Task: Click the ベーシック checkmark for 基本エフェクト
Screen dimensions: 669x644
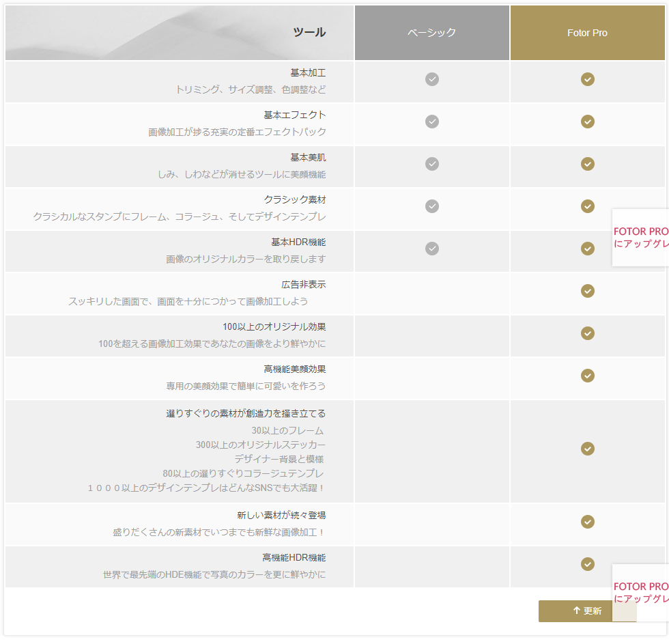Action: (431, 122)
